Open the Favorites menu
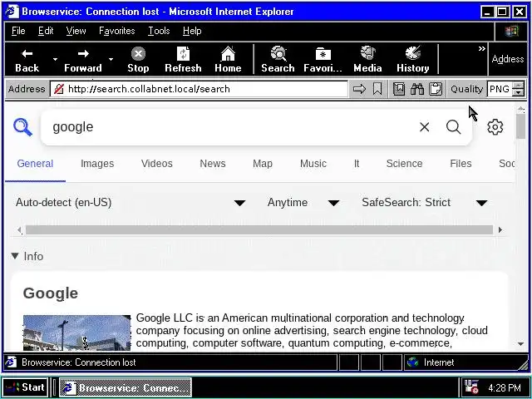Viewport: 532px width, 399px height. click(117, 31)
